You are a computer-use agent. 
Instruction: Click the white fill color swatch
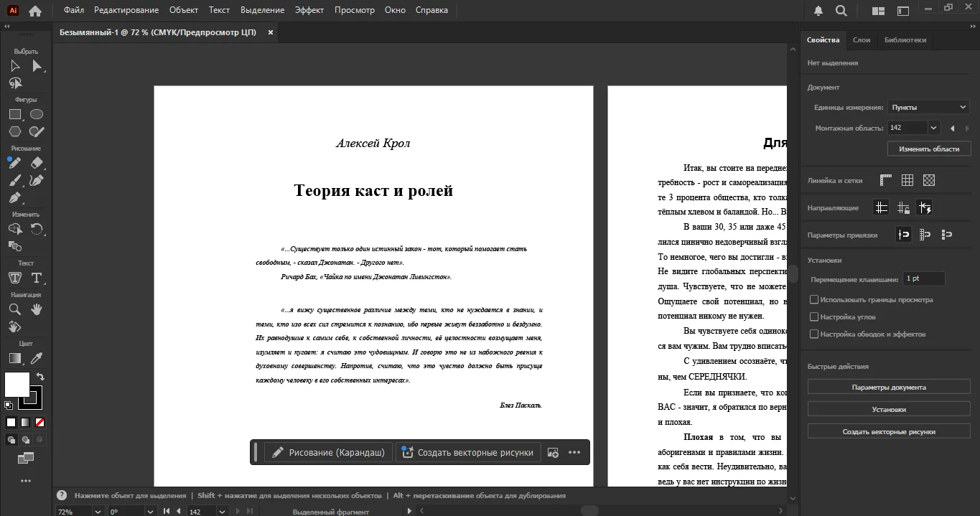[17, 385]
